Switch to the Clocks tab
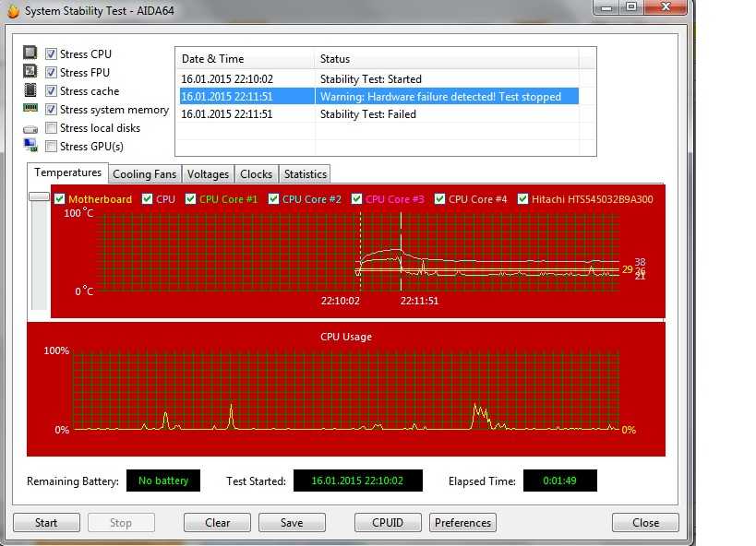 click(x=256, y=174)
